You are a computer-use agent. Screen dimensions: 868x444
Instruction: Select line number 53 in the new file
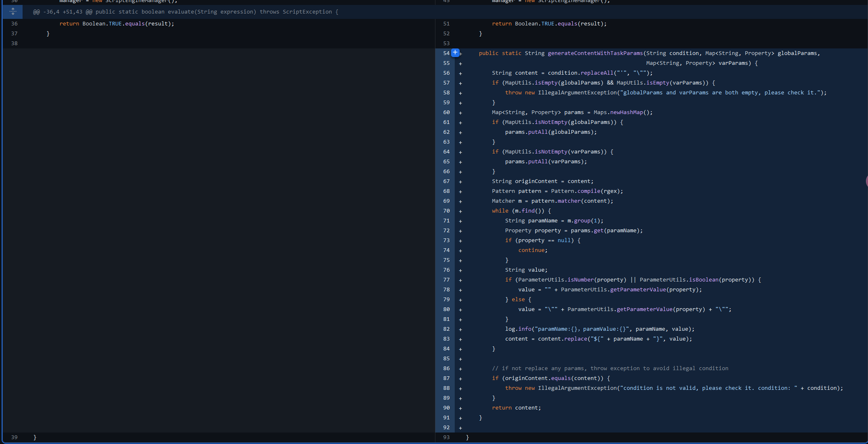tap(446, 43)
